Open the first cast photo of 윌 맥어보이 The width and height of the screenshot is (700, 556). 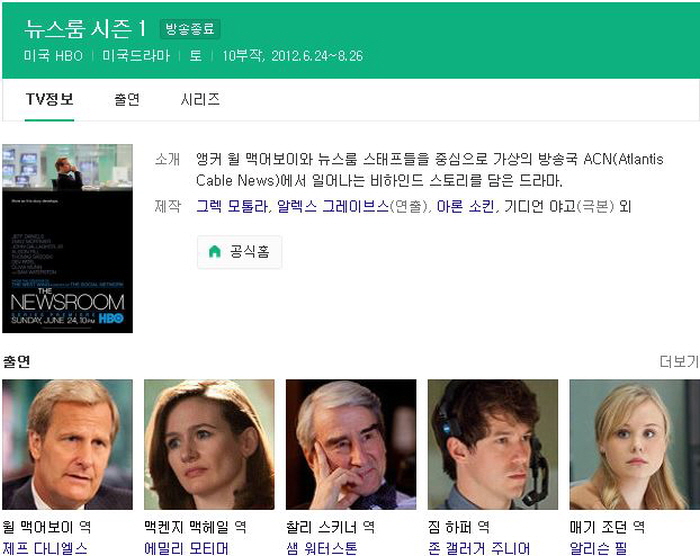click(67, 444)
